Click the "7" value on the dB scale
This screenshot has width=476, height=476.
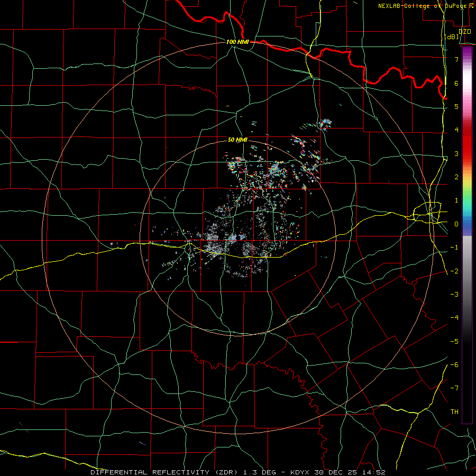tap(456, 59)
